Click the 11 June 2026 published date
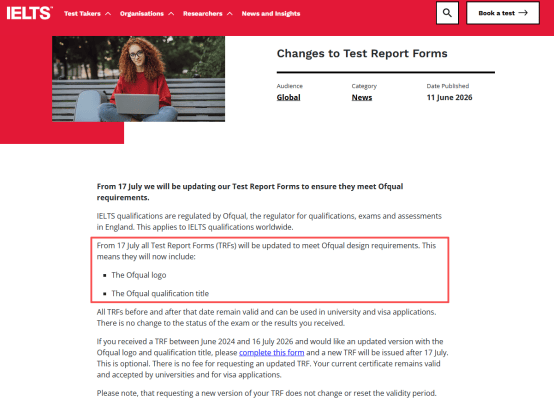The height and width of the screenshot is (412, 554). click(449, 98)
